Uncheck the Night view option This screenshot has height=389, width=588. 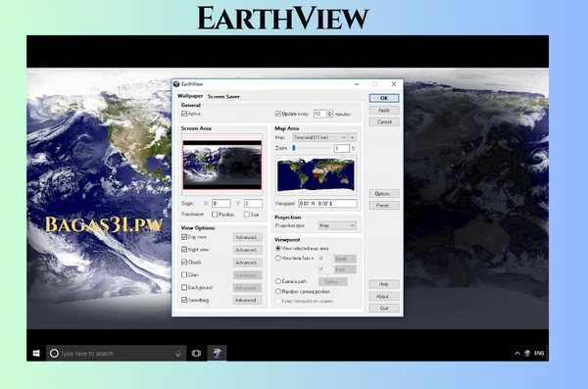[184, 250]
